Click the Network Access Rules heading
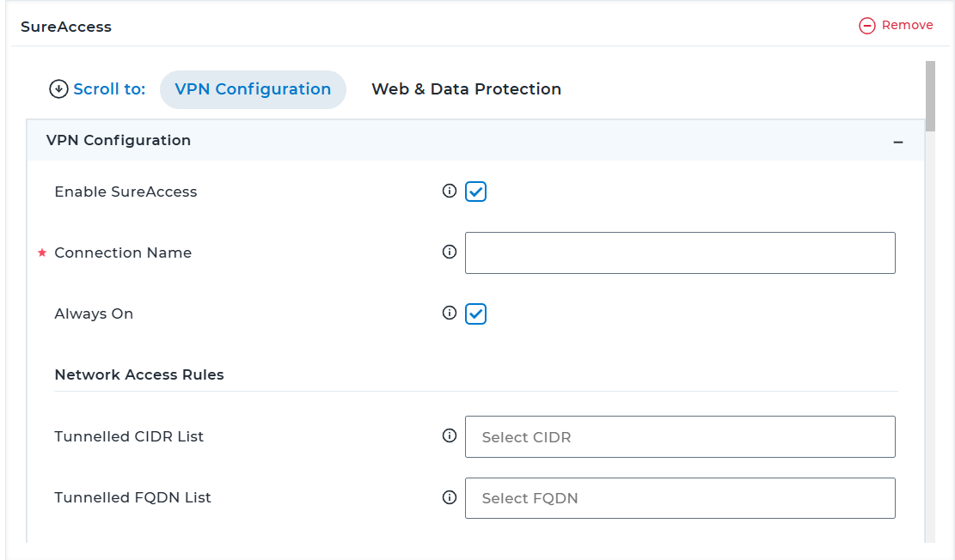 coord(139,375)
